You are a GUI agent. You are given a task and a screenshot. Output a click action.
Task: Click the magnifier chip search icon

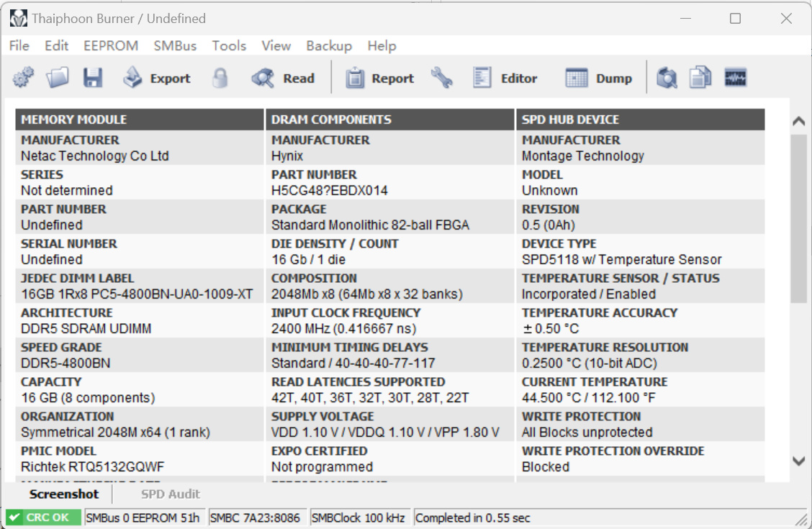click(x=667, y=78)
